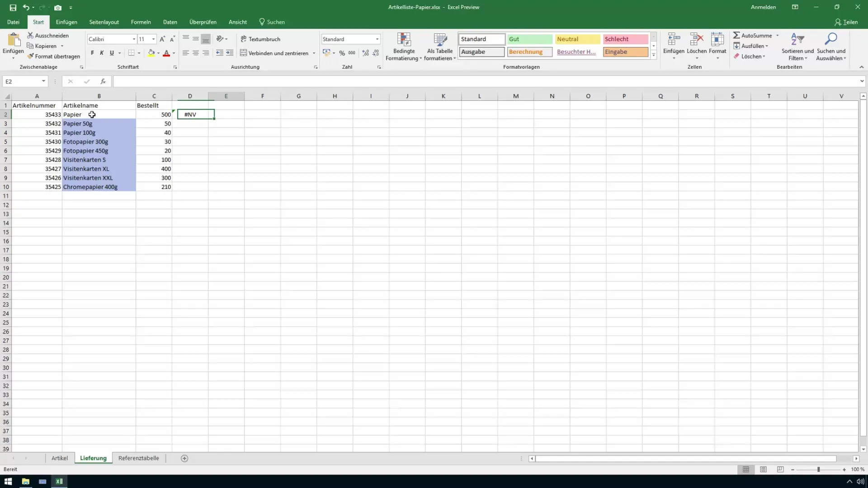Apply the Gut cell style

tap(530, 39)
